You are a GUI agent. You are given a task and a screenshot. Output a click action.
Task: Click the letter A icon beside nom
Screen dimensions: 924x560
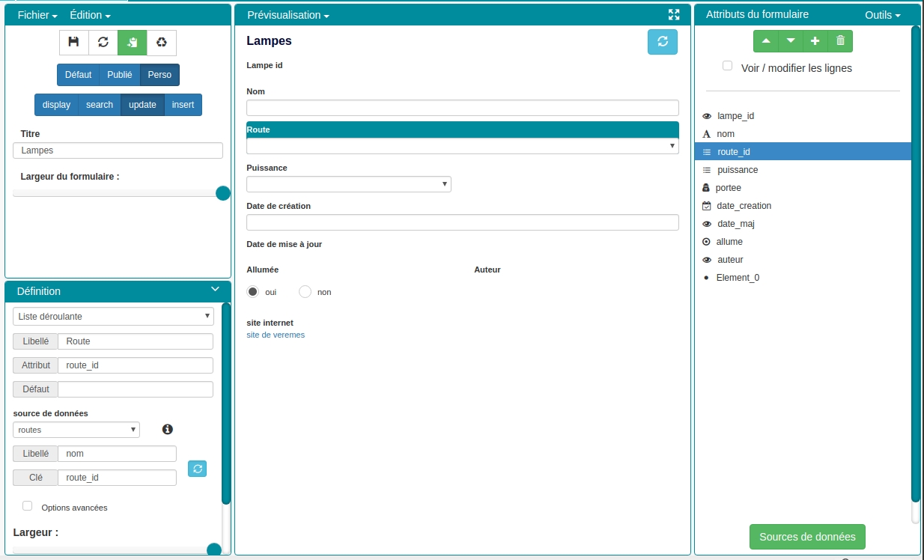706,134
